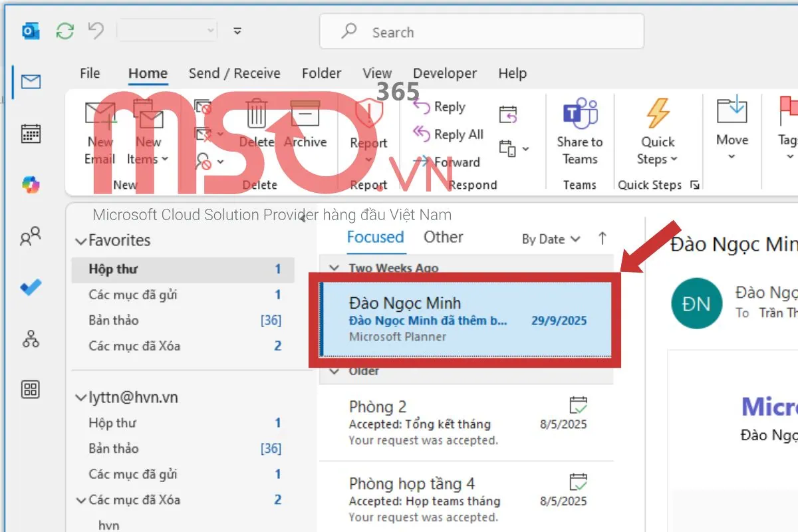Switch inbox to the Other tab

tap(443, 237)
